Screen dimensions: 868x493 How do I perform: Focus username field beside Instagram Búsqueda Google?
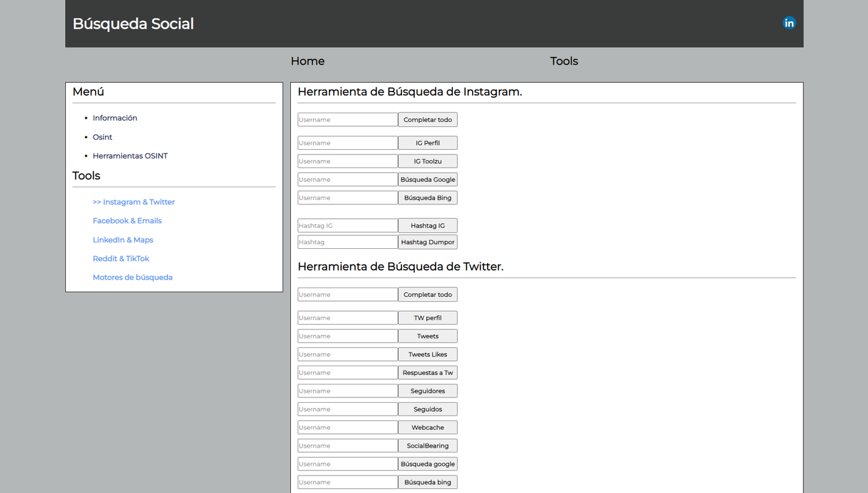pyautogui.click(x=348, y=180)
